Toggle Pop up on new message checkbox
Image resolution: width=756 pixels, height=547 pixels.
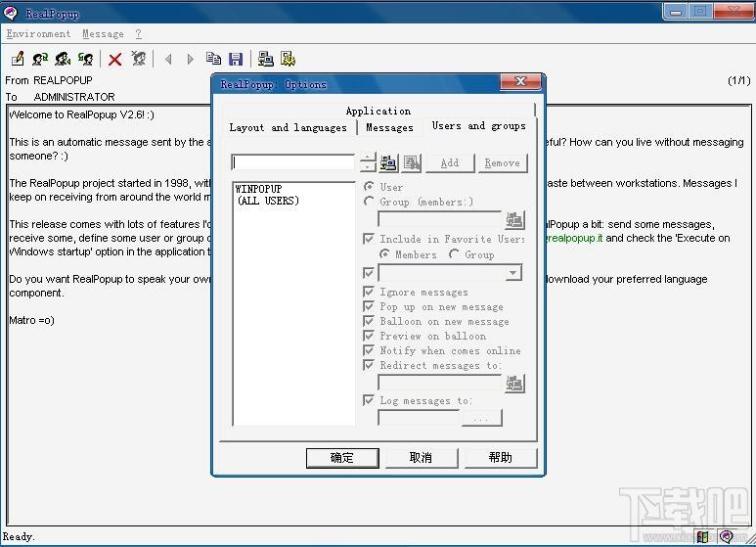coord(369,306)
